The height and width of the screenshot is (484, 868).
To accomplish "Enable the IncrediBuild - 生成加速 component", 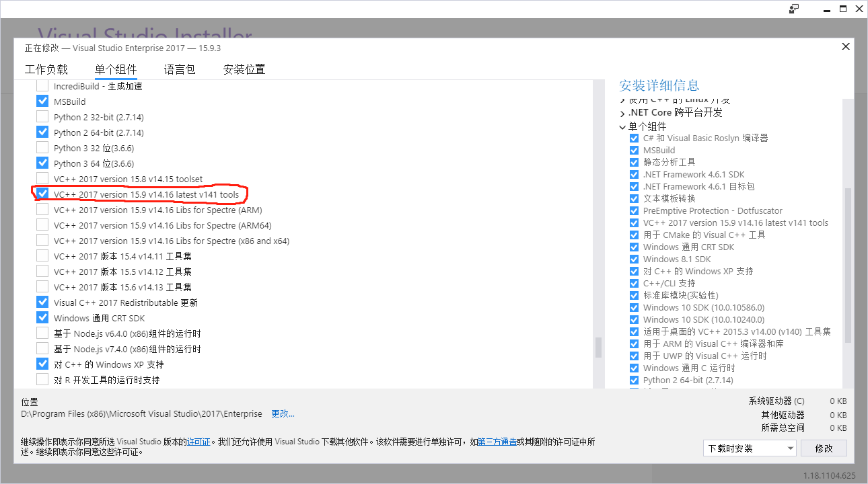I will point(42,85).
